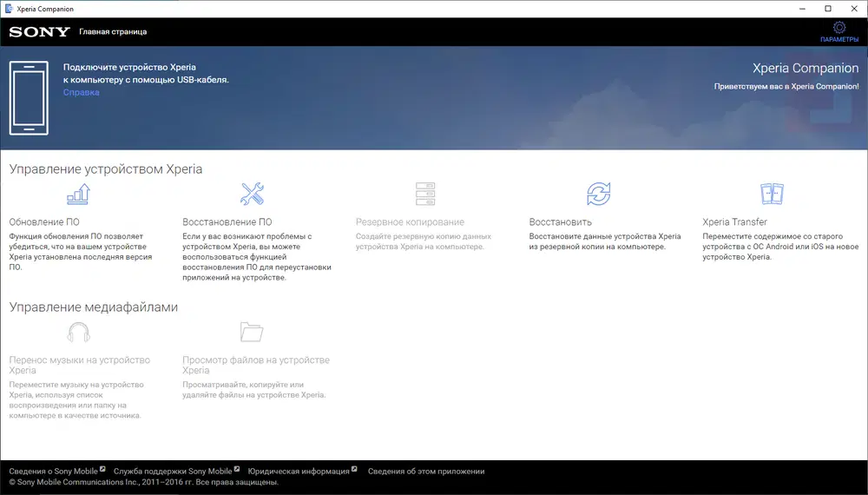Click the Обновление ПО chart icon

tap(79, 194)
